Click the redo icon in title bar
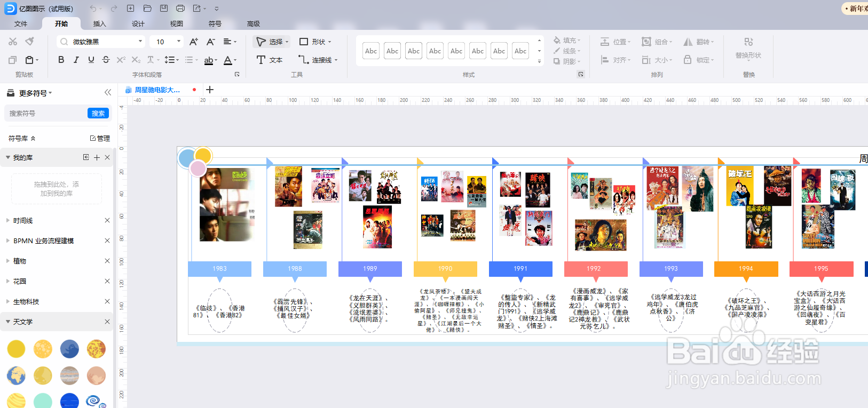The image size is (868, 408). pyautogui.click(x=114, y=9)
